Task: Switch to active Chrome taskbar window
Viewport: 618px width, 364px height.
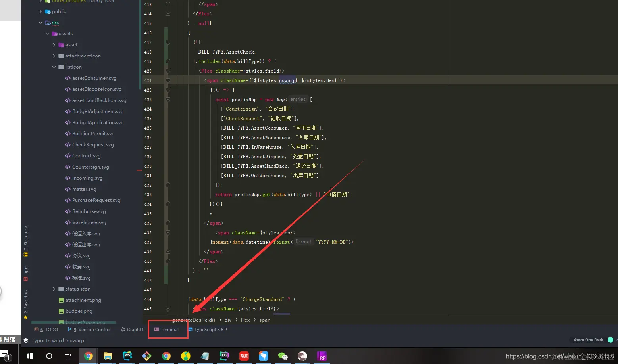Action: (x=89, y=356)
